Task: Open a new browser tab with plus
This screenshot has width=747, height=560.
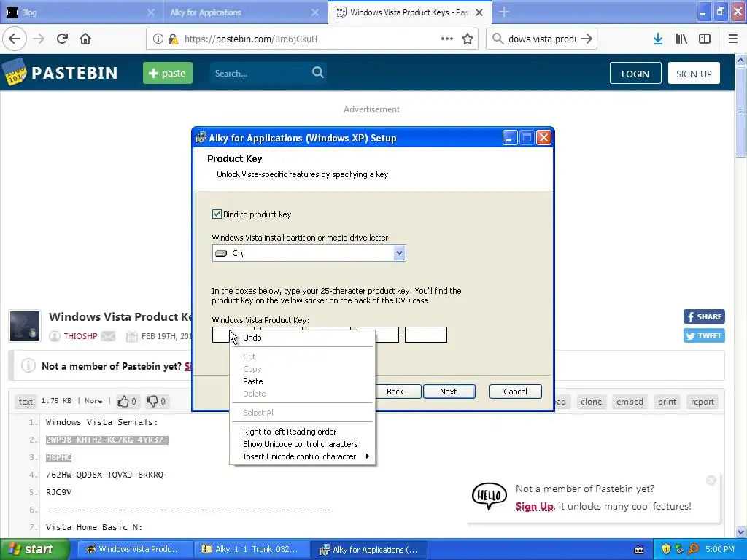Action: coord(504,12)
